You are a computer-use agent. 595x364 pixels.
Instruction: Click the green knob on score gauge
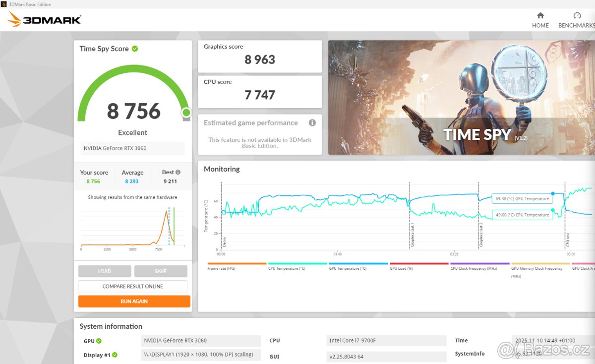(186, 113)
